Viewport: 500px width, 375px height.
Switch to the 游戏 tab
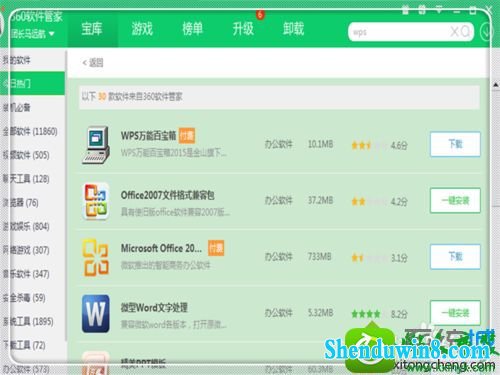click(142, 29)
